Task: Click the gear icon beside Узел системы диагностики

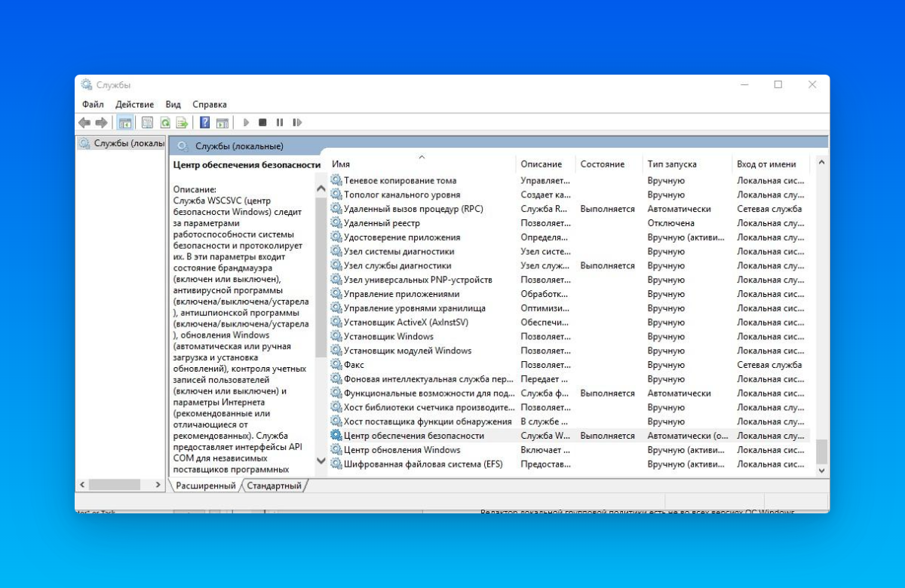Action: pos(336,251)
